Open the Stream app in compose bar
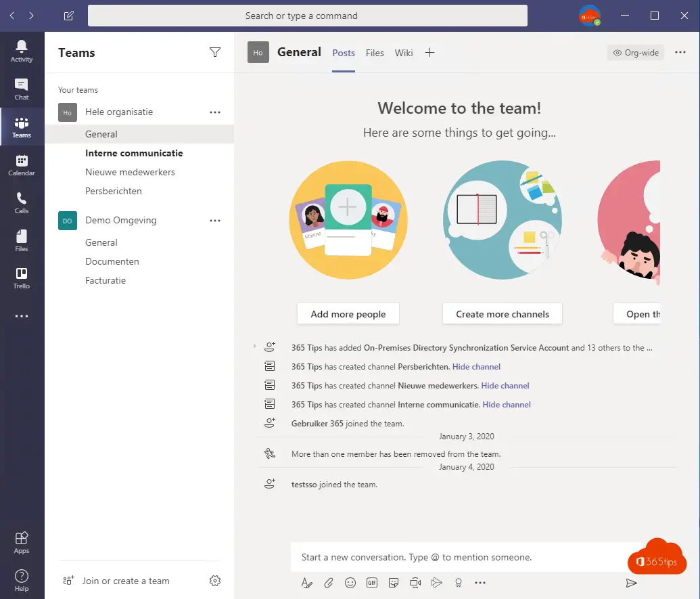 (x=437, y=583)
